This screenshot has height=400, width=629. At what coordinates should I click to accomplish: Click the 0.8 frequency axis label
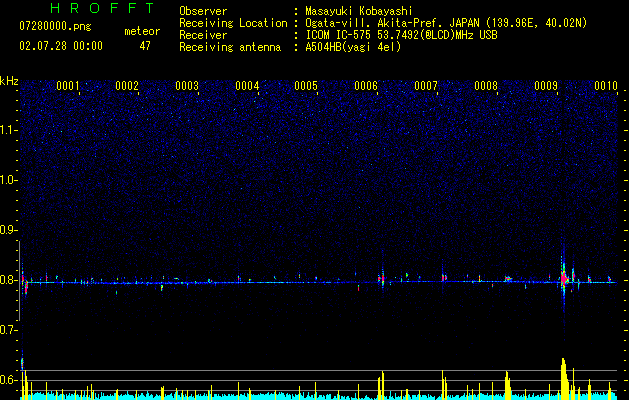coord(9,280)
